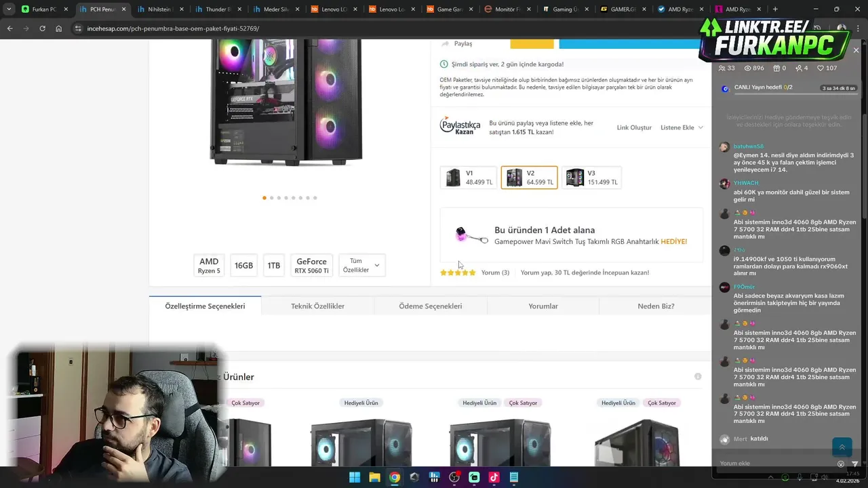Click the 1TB spec badge

point(274,265)
